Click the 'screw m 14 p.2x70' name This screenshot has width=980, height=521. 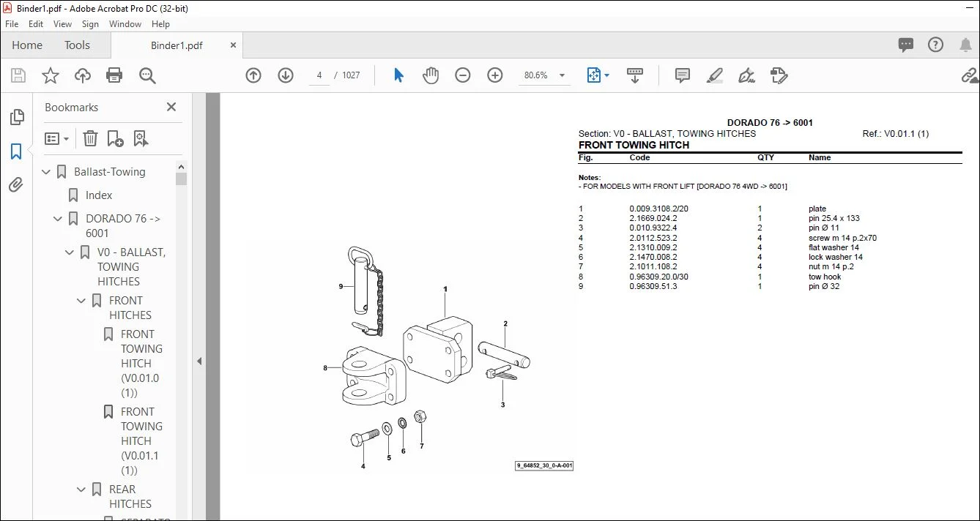tap(842, 238)
